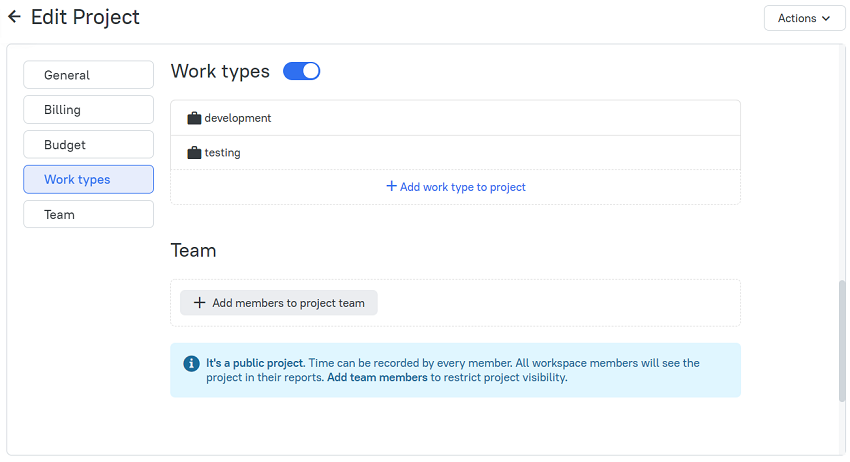
Task: Click Add work type to project link
Action: coord(456,187)
